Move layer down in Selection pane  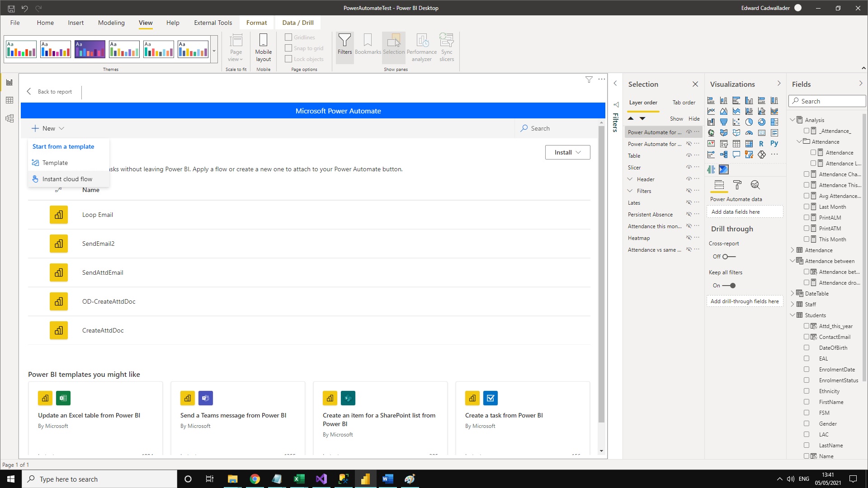click(642, 118)
